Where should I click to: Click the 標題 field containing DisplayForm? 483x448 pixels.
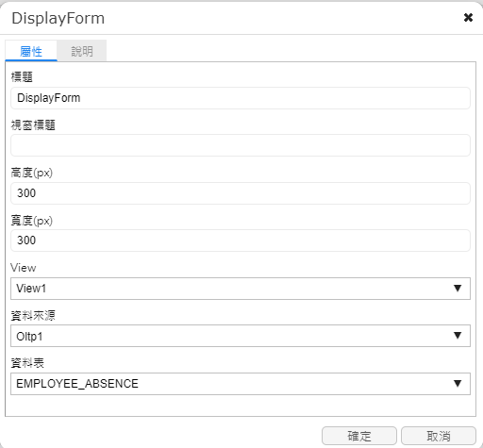click(241, 98)
